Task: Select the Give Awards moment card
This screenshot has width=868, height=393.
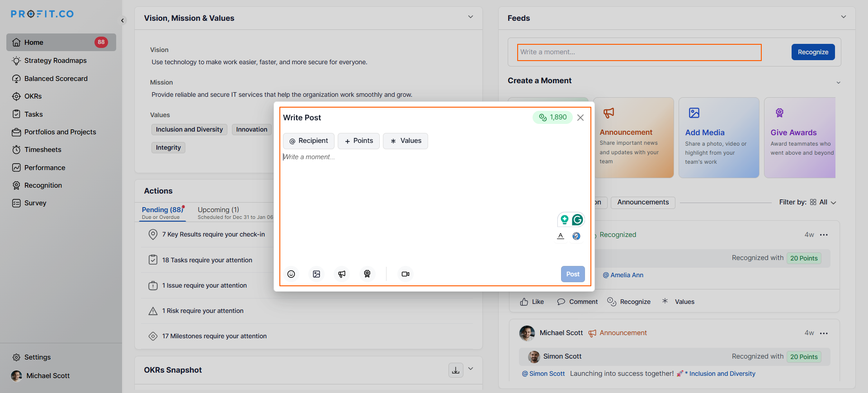Action: coord(800,137)
